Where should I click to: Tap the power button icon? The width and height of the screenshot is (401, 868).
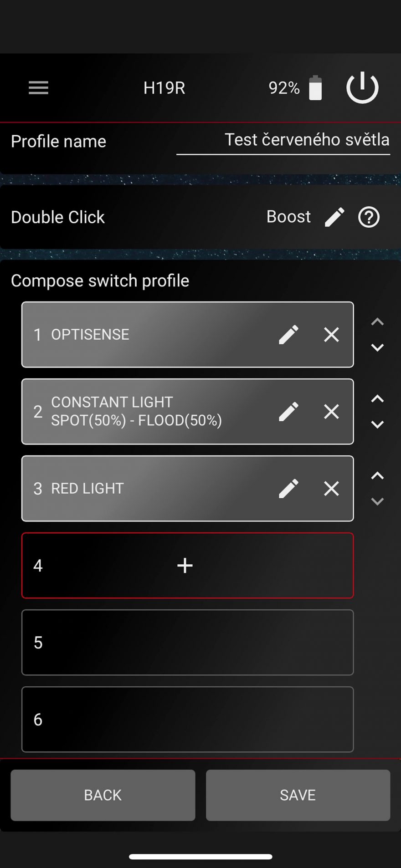362,87
